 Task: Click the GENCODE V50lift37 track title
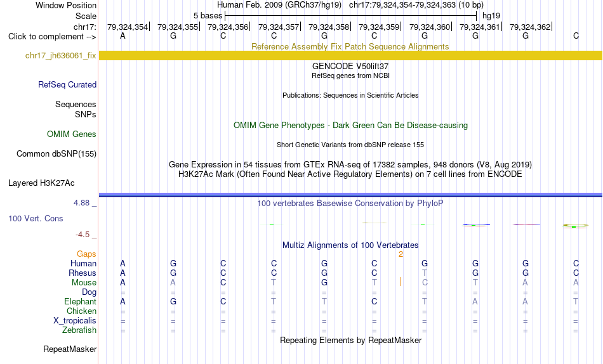(x=350, y=66)
